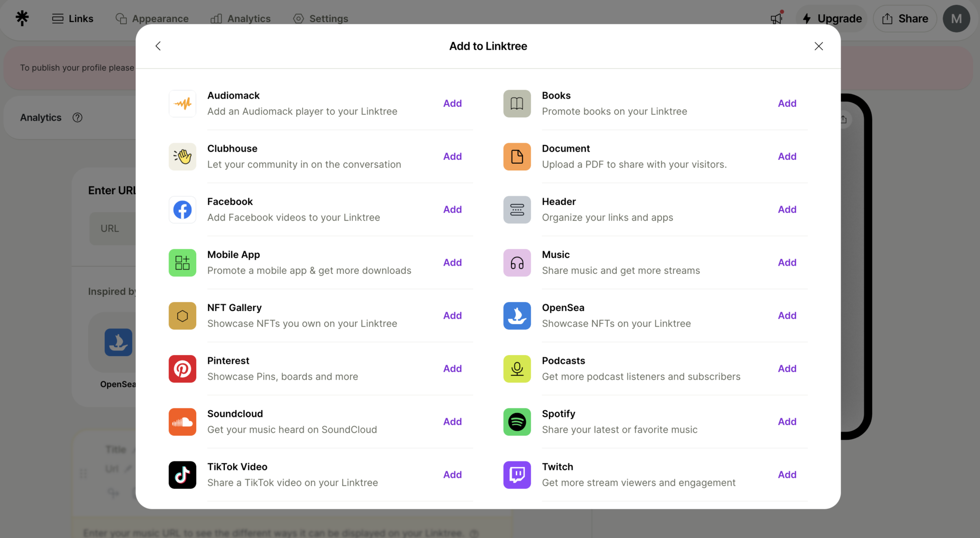The height and width of the screenshot is (538, 980).
Task: Switch to the Settings tab
Action: [x=321, y=19]
